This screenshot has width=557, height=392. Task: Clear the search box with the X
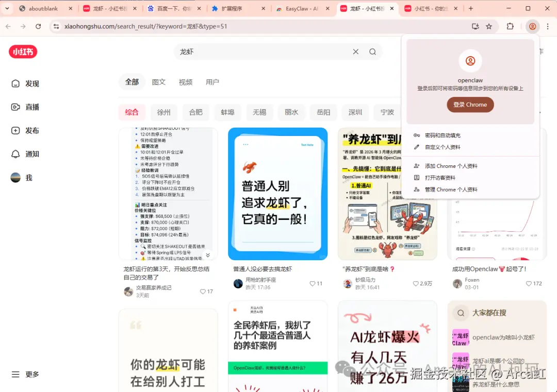[x=355, y=52]
